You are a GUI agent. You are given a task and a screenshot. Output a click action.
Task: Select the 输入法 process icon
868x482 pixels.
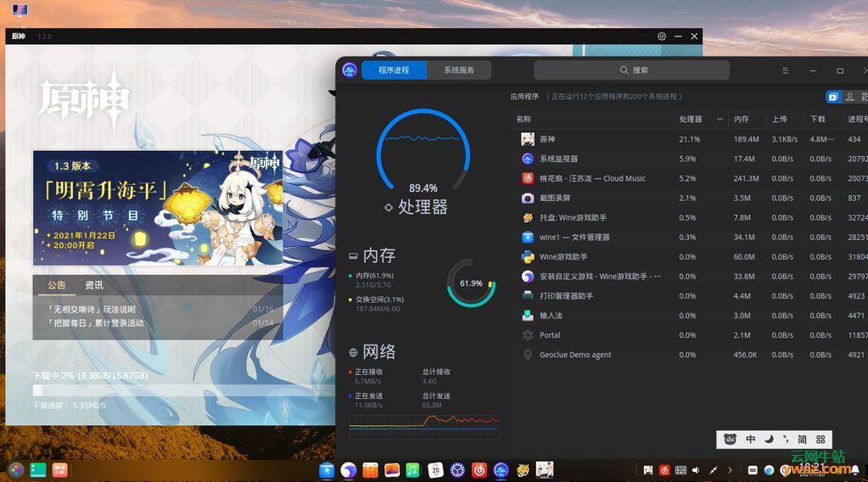(x=528, y=316)
